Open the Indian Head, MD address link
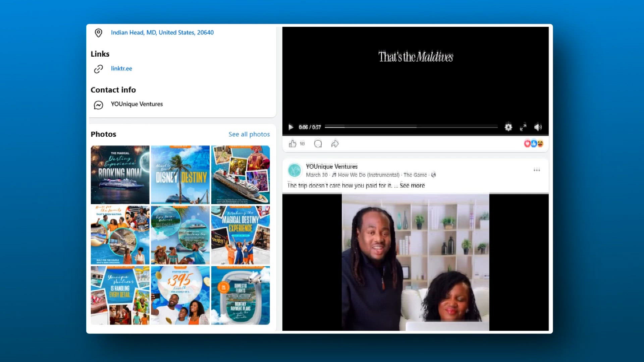The height and width of the screenshot is (362, 644). (x=162, y=33)
